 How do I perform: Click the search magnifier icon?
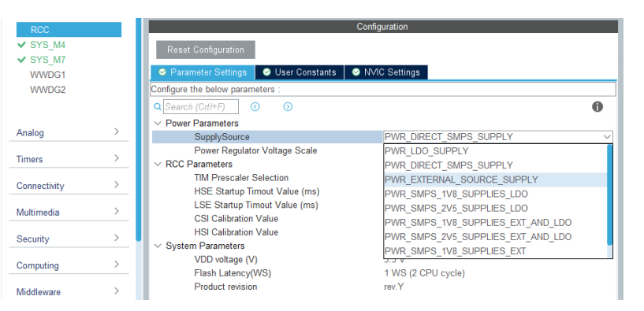158,106
